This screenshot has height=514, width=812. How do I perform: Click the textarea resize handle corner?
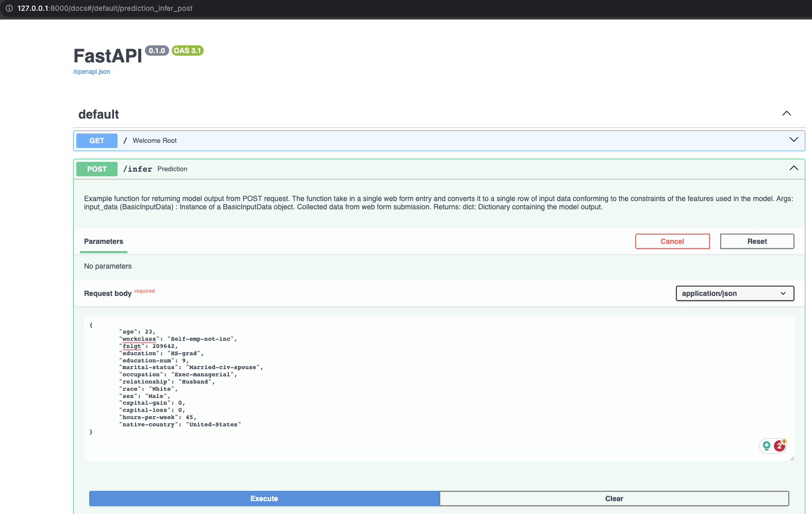click(x=791, y=458)
